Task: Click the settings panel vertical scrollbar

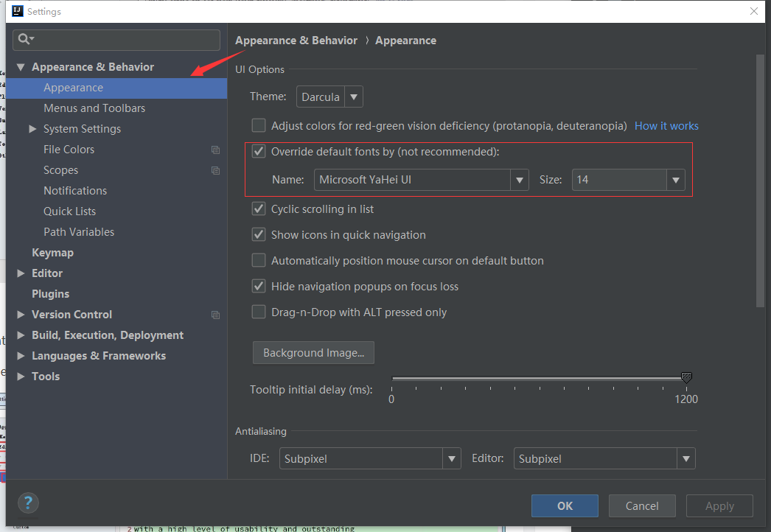Action: click(x=760, y=181)
